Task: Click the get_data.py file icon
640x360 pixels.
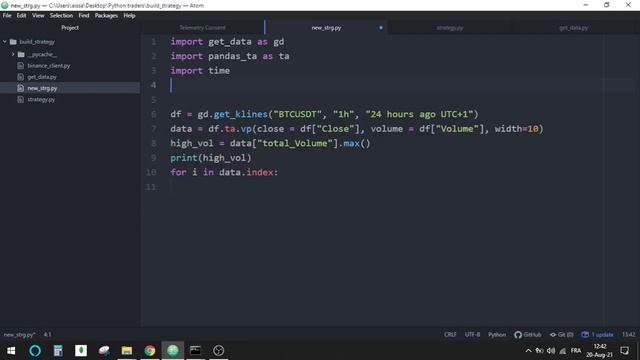Action: pos(20,77)
